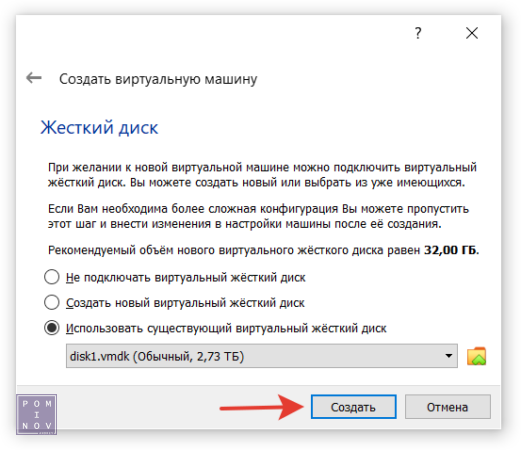This screenshot has width=521, height=450.
Task: Open the help question mark button
Action: pyautogui.click(x=418, y=33)
